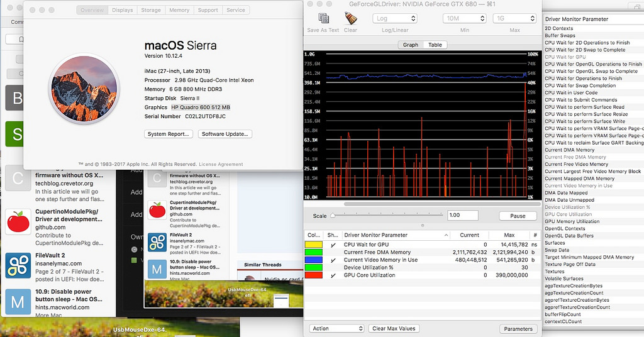Enable Show for Device Utilization % row
644x337 pixels.
tap(333, 268)
